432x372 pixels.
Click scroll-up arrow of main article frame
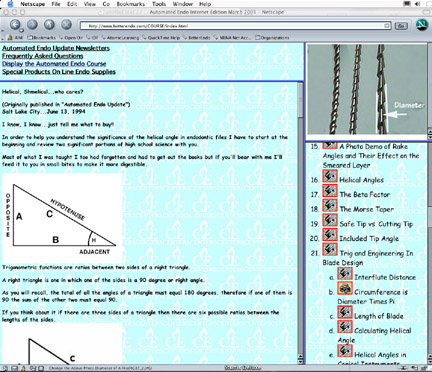click(x=300, y=356)
